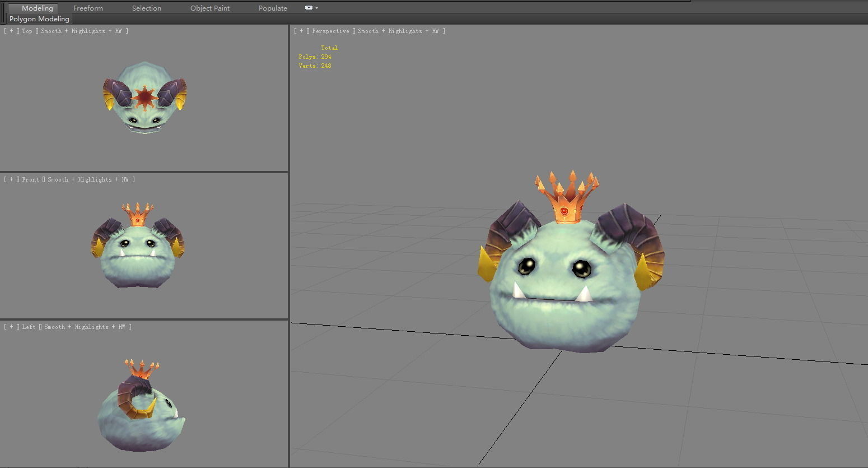The width and height of the screenshot is (868, 468).
Task: Open the Freeform ribbon tab
Action: (88, 8)
